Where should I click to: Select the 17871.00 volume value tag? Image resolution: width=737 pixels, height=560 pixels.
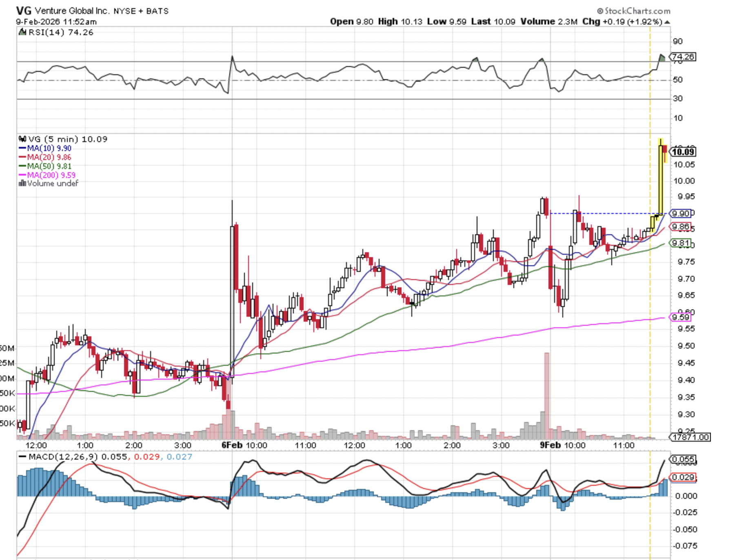pyautogui.click(x=690, y=437)
